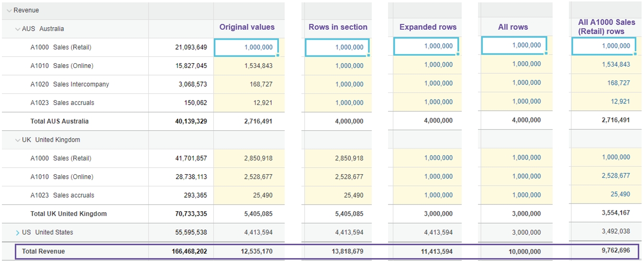Click fill handle on Expanded rows selected cell
Screen dimensions: 644x261
458,54
